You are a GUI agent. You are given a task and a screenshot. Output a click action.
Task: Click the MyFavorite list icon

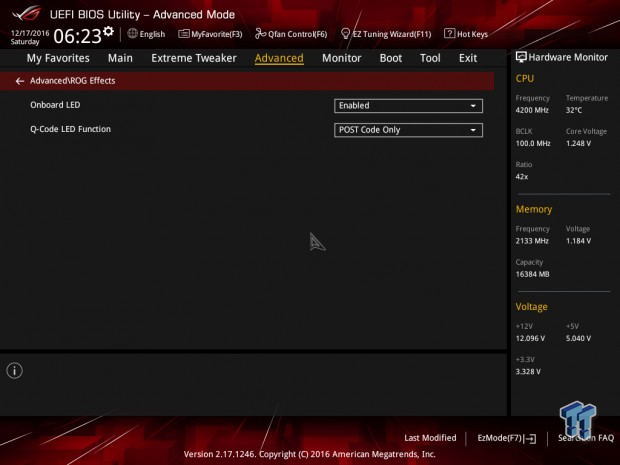(x=183, y=34)
